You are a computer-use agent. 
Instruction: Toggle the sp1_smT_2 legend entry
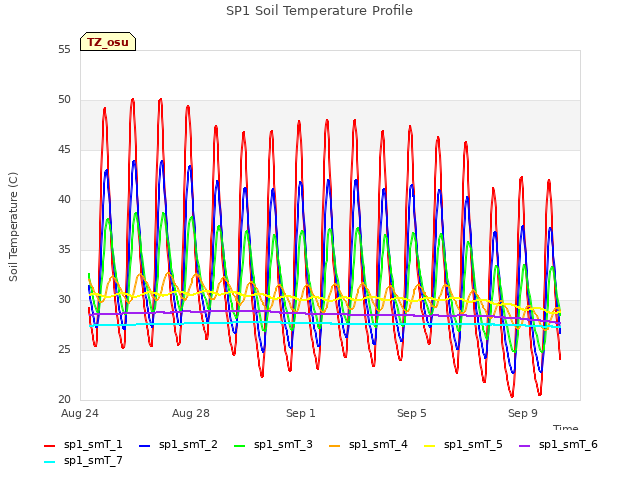[178, 444]
